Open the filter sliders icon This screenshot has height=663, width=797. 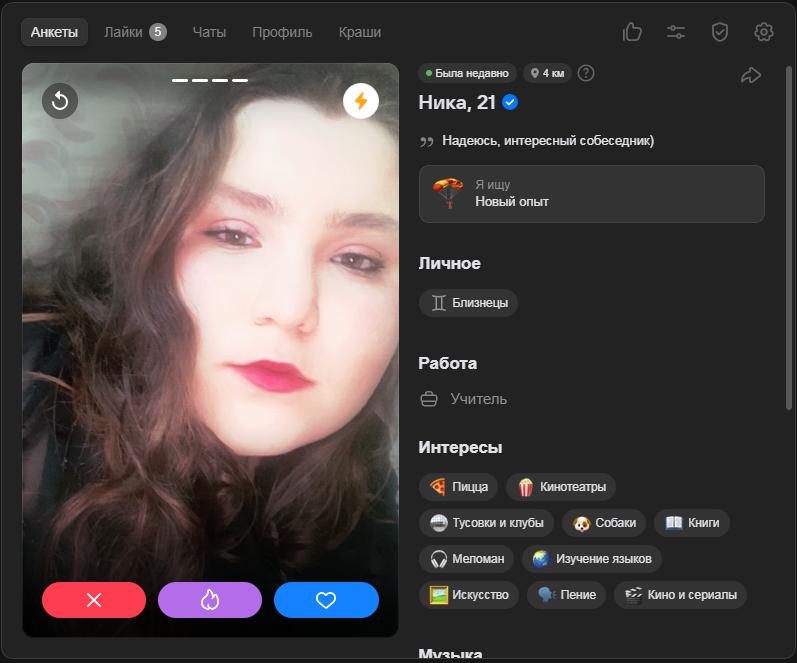[x=676, y=32]
